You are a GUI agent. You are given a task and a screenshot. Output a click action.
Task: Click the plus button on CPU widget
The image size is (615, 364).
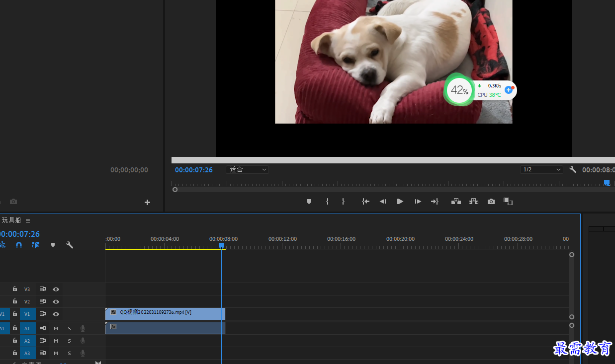tap(508, 90)
